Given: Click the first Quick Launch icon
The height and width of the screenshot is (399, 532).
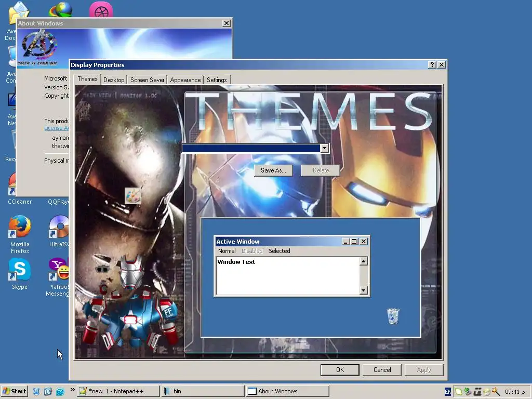Looking at the screenshot, I should (x=36, y=391).
